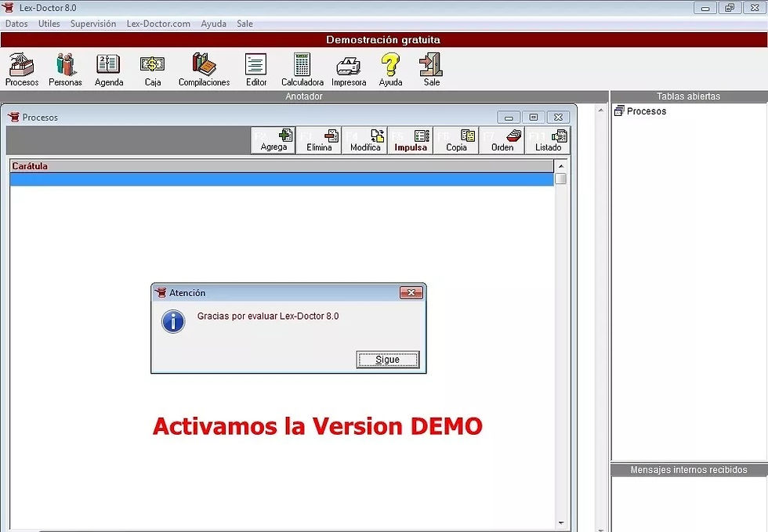768x532 pixels.
Task: Click the Sigue button in dialog
Action: [387, 360]
